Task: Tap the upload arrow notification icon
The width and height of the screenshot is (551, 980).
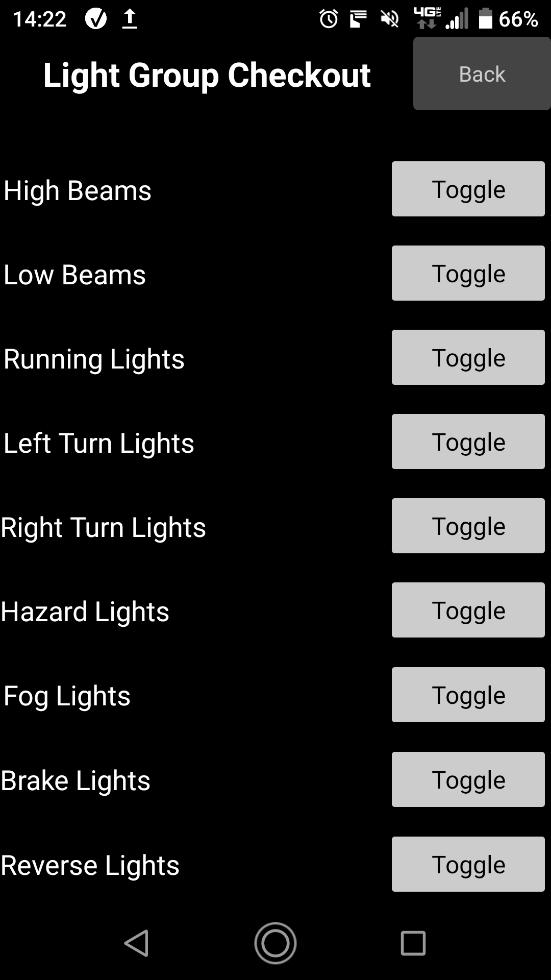Action: tap(130, 19)
